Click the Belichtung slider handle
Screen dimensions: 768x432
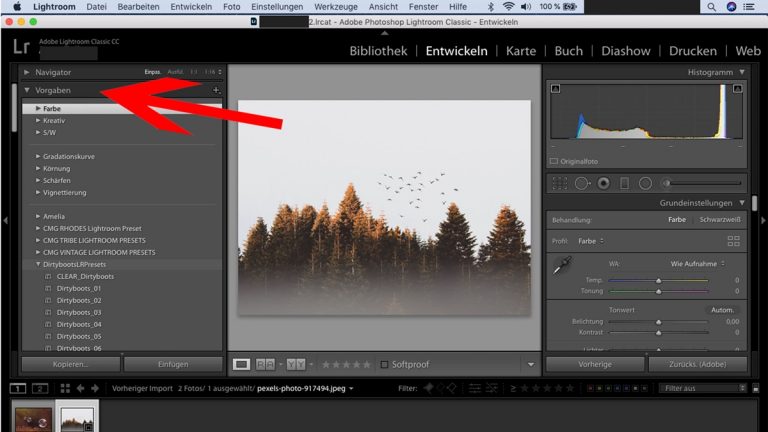[658, 321]
